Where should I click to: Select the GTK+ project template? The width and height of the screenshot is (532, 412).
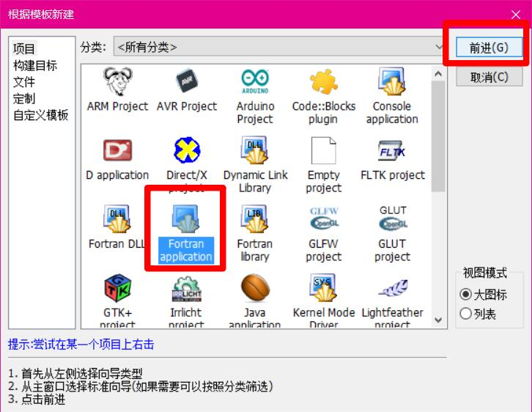click(117, 288)
